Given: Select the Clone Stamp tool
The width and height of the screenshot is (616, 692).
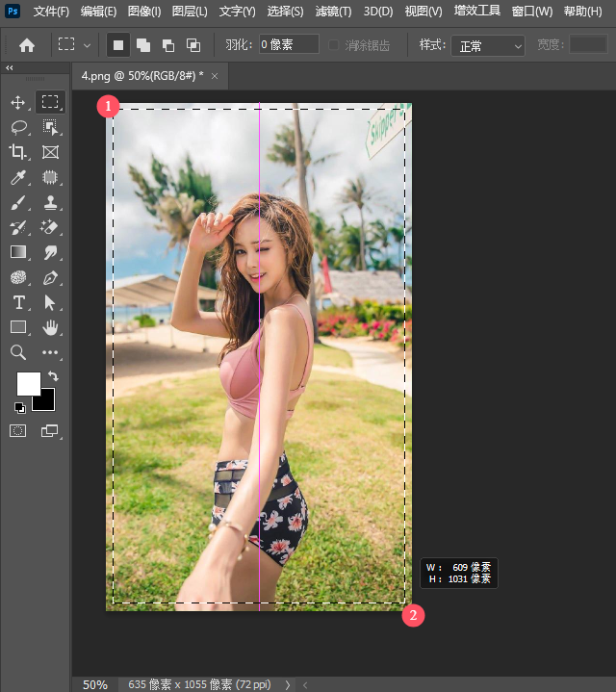Looking at the screenshot, I should coord(50,202).
